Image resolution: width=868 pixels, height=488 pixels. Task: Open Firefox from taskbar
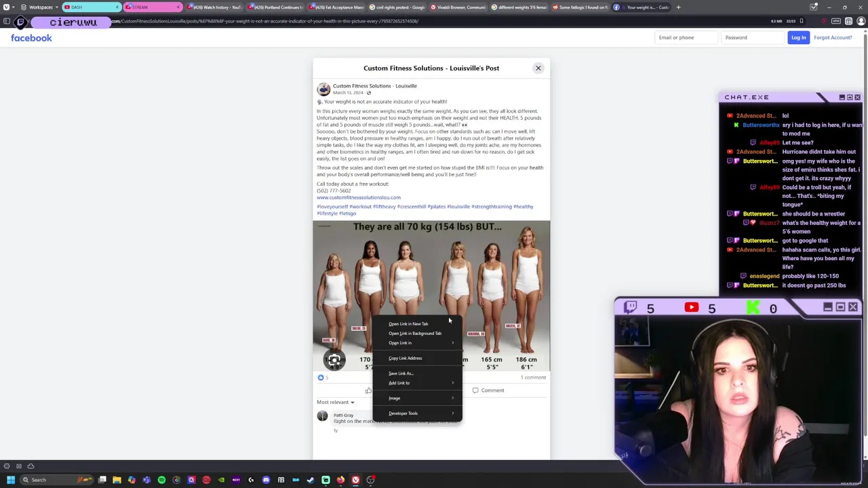(x=340, y=480)
